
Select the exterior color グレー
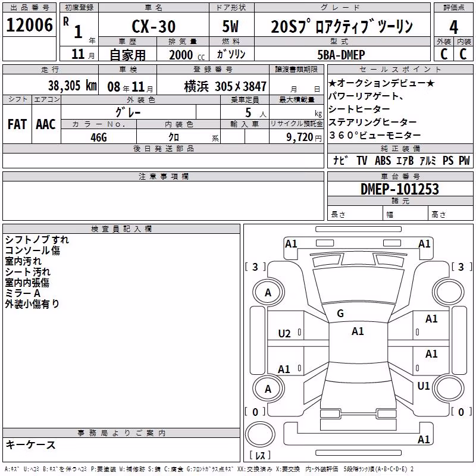(x=128, y=112)
